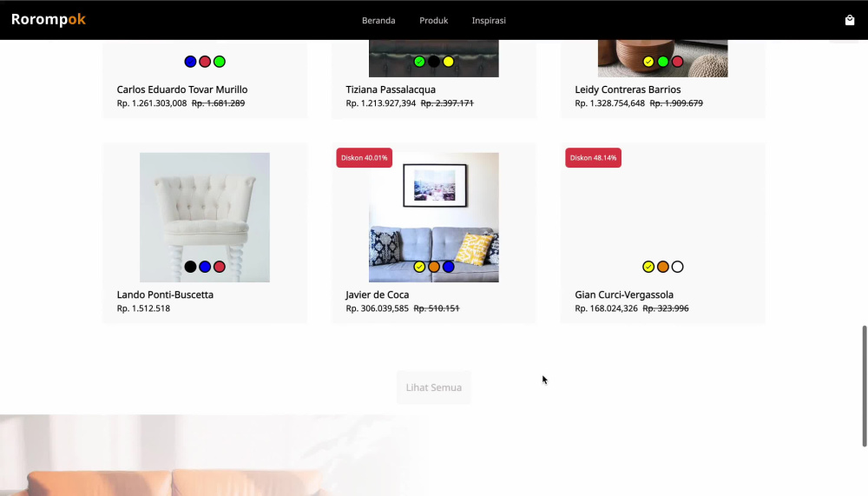Click the page vertical scrollbar thumb

click(x=865, y=387)
